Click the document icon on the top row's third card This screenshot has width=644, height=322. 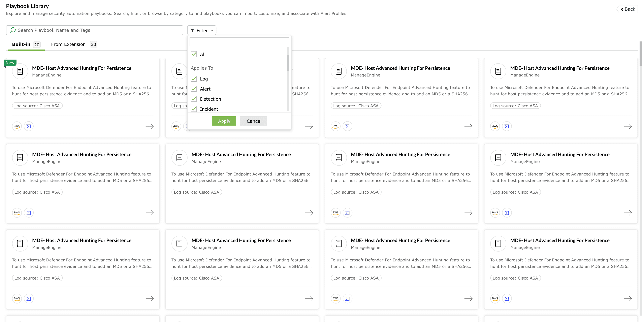click(x=339, y=71)
